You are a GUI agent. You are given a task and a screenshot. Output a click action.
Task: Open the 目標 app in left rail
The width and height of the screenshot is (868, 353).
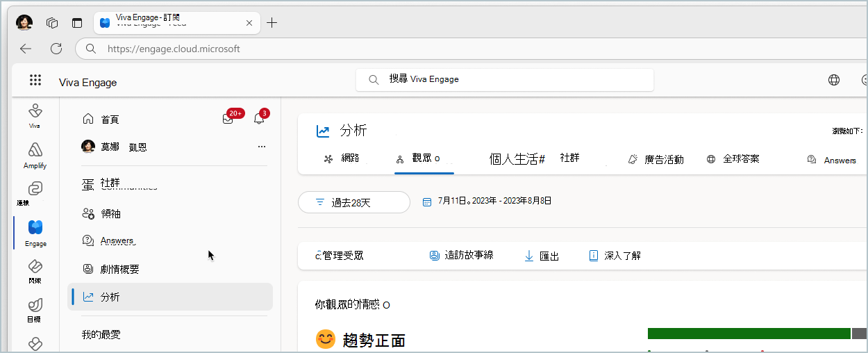point(35,310)
